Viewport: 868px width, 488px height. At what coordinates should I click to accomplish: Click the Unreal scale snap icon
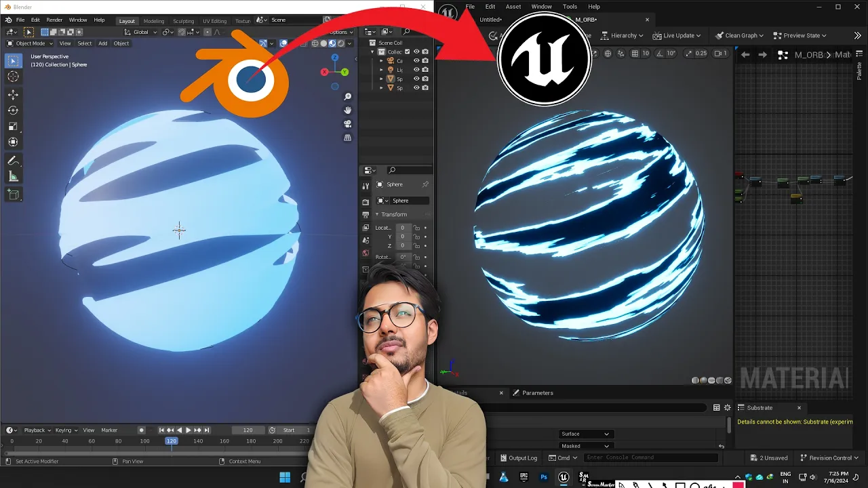pyautogui.click(x=690, y=54)
